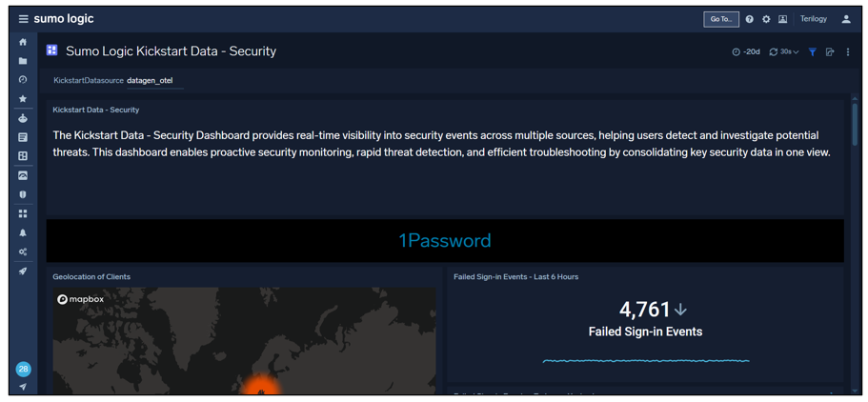This screenshot has width=868, height=402.
Task: Open Favorites star icon in sidebar
Action: [x=23, y=99]
